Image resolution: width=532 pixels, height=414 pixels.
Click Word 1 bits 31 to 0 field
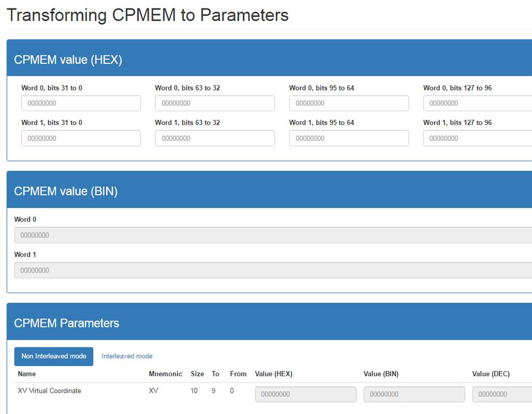81,138
